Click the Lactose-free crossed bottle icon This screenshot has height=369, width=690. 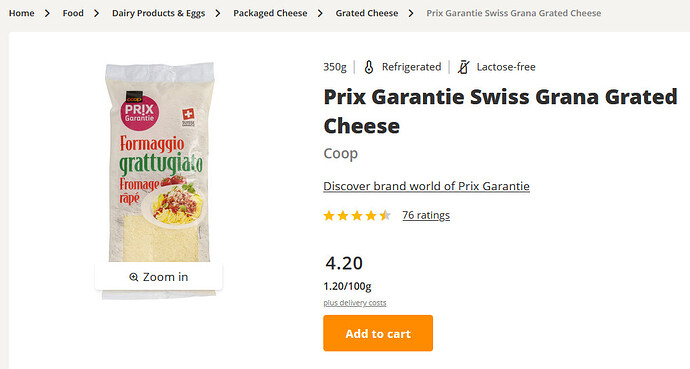coord(463,67)
